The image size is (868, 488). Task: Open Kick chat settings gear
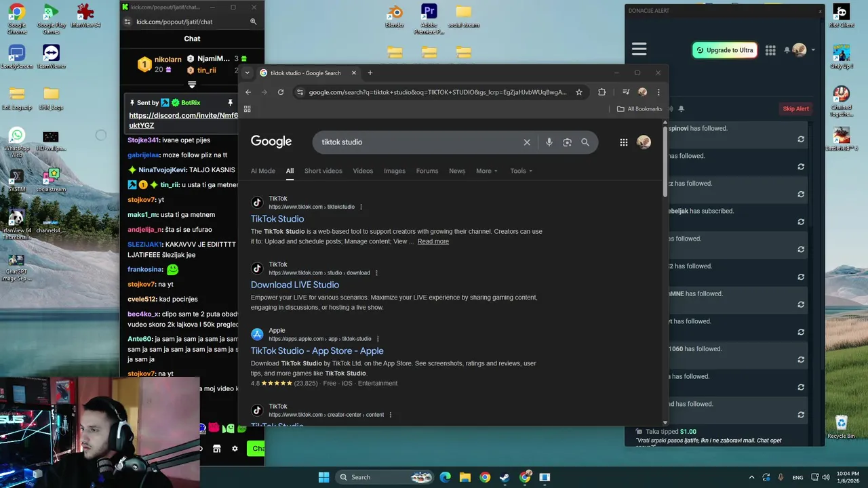(x=235, y=449)
